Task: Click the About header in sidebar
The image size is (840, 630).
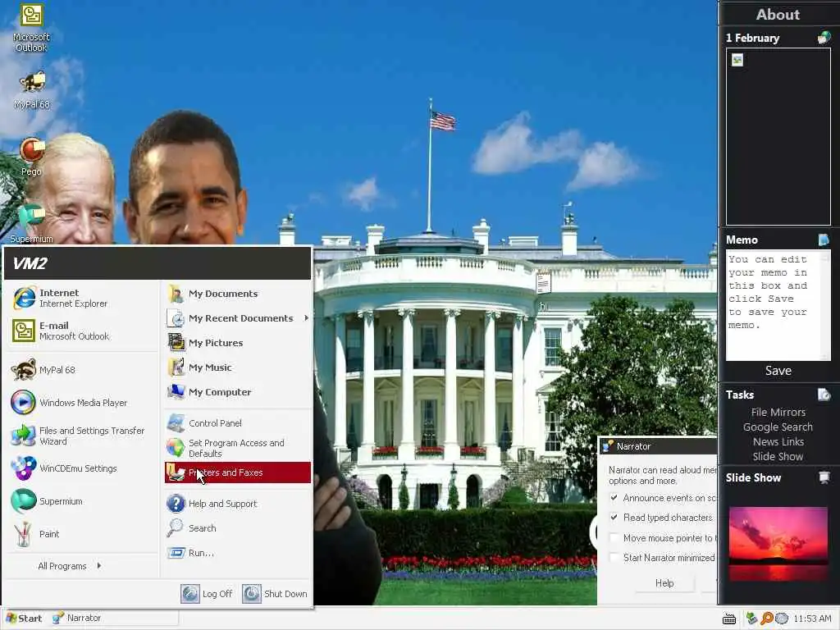Action: [x=778, y=15]
